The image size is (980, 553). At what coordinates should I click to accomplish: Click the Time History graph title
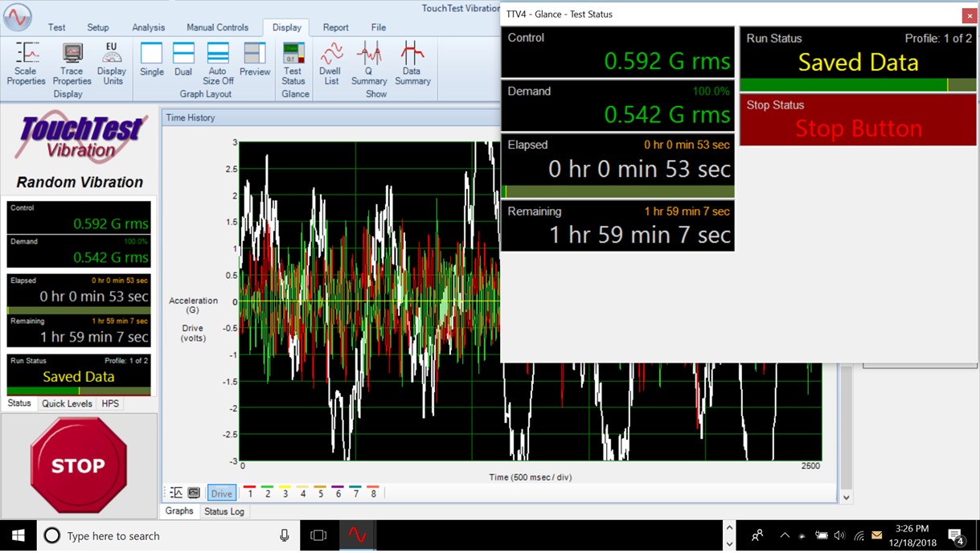191,117
